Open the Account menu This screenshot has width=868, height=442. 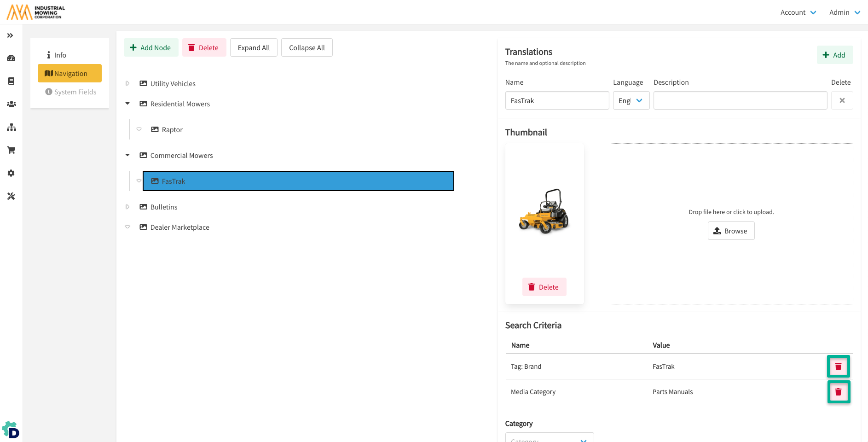(798, 12)
